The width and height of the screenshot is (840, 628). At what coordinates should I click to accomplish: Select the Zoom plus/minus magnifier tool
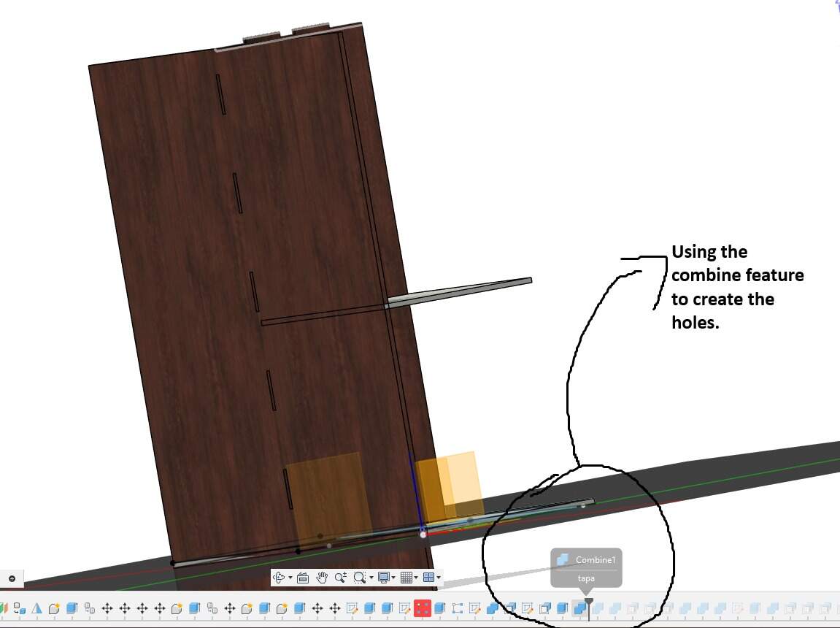pos(341,577)
